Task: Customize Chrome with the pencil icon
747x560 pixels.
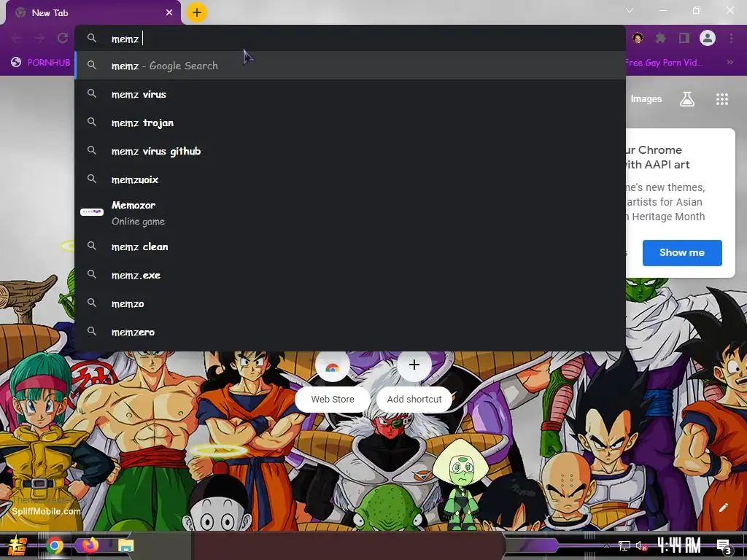Action: click(x=723, y=507)
